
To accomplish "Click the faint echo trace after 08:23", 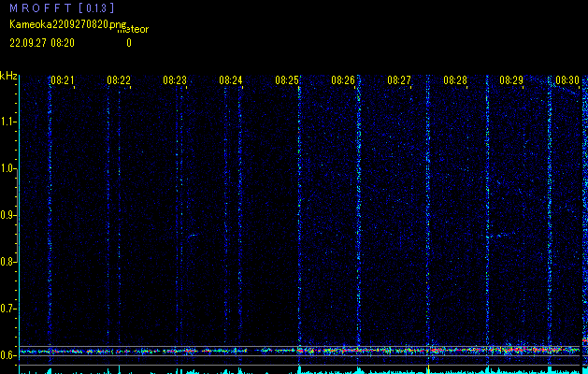I will (x=192, y=236).
